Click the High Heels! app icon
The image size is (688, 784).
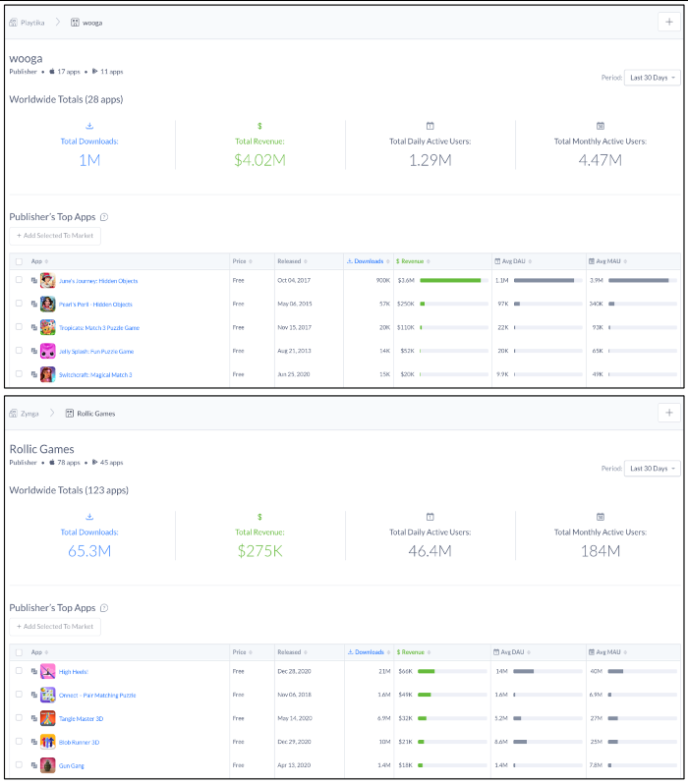pos(47,671)
